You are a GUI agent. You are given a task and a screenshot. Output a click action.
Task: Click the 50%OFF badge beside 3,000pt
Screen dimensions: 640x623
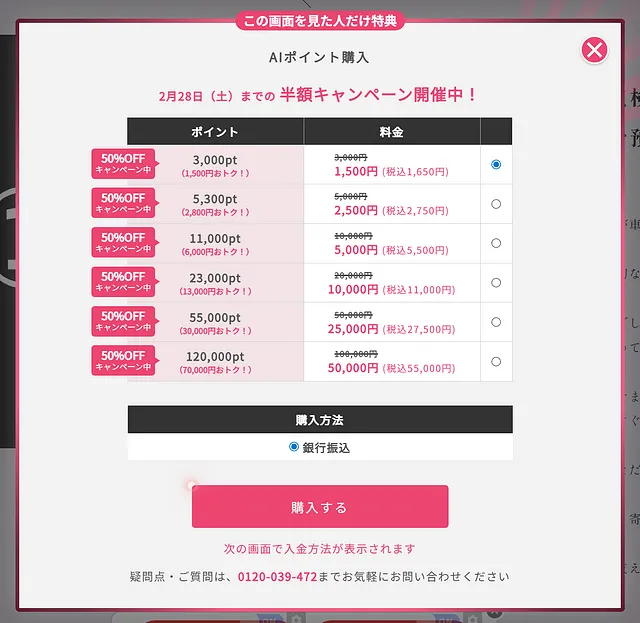pyautogui.click(x=123, y=163)
